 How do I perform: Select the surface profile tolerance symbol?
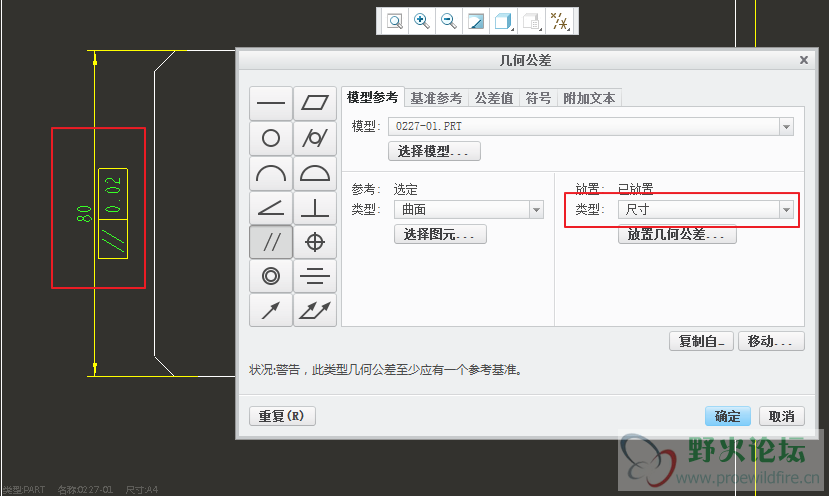[315, 173]
